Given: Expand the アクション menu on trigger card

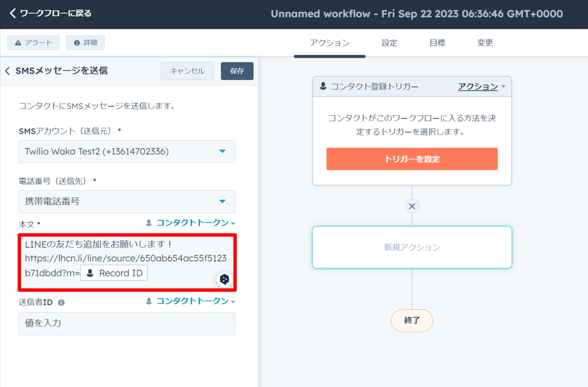Looking at the screenshot, I should click(481, 87).
